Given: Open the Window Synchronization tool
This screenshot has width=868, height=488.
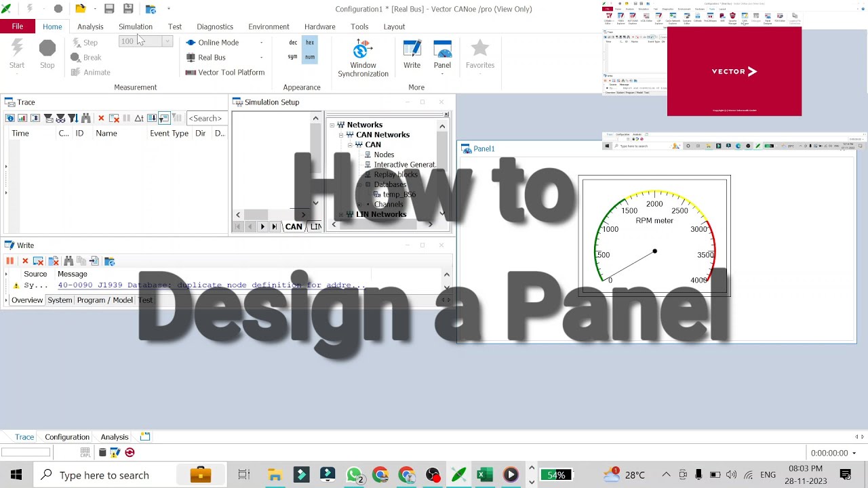Looking at the screenshot, I should coord(363,58).
